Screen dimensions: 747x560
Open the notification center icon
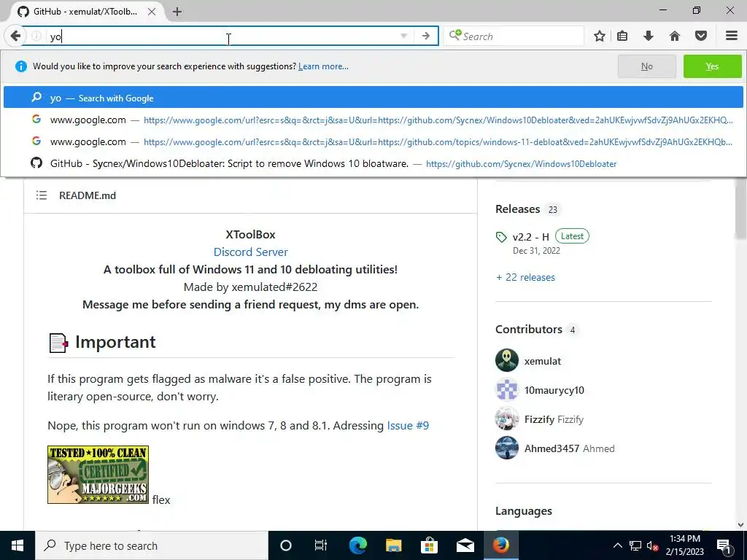pyautogui.click(x=724, y=545)
